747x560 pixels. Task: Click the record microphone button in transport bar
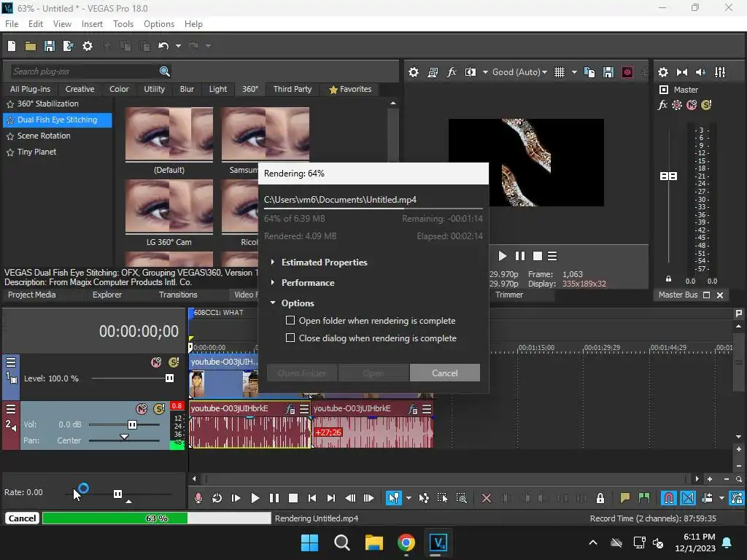pos(198,498)
